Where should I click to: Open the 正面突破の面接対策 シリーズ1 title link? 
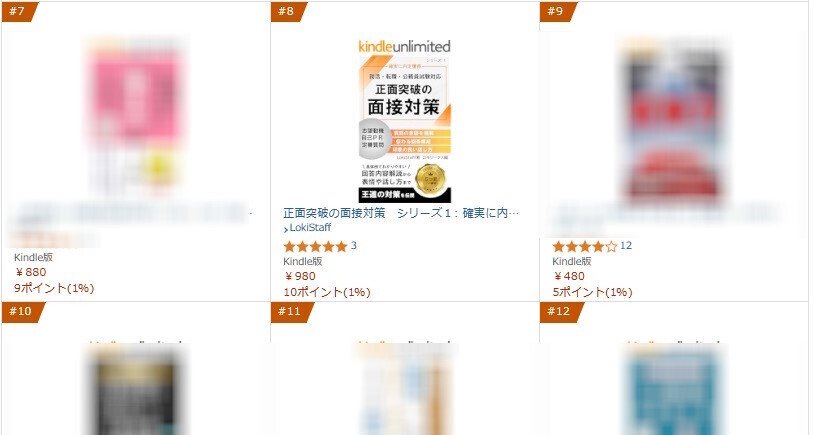coord(401,213)
